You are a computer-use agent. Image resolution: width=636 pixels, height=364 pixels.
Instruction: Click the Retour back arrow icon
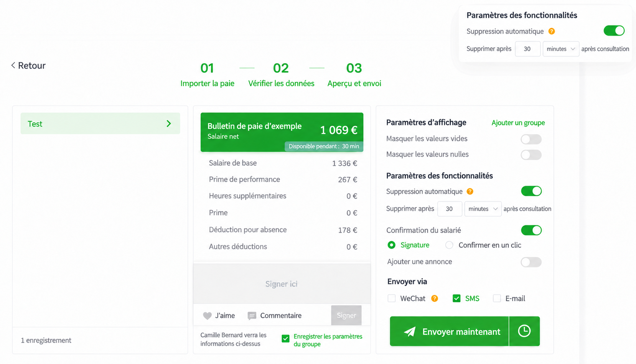(x=13, y=66)
